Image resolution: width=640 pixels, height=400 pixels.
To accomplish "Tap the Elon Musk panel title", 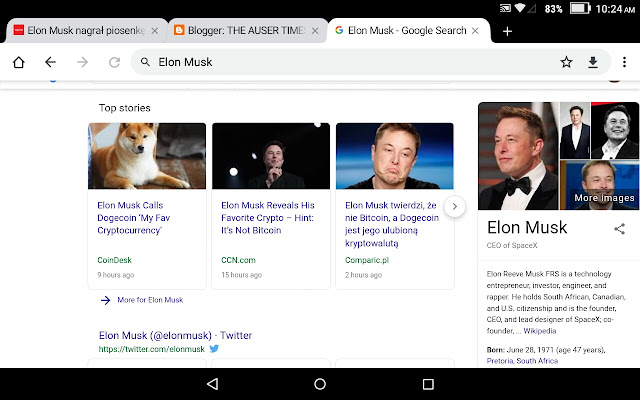I will pos(527,227).
